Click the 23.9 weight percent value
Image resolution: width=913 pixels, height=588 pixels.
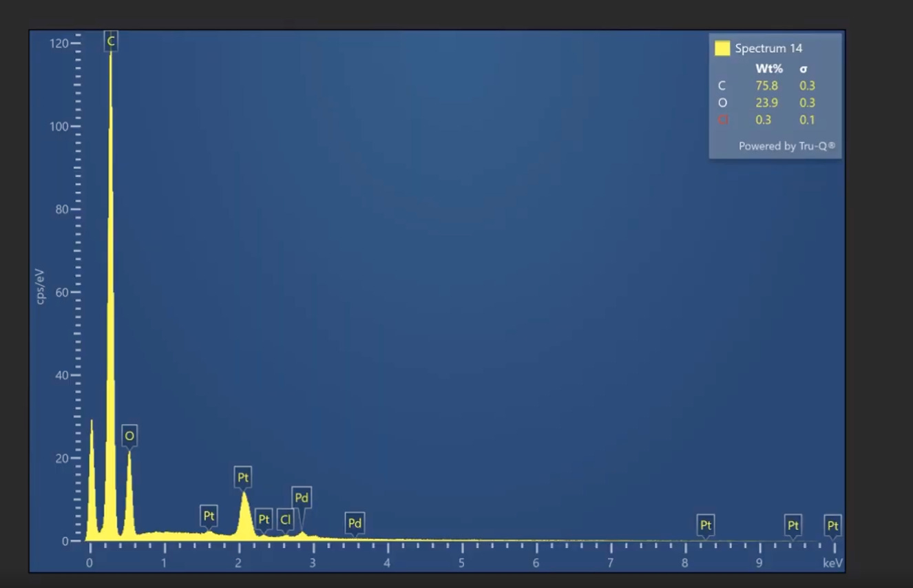point(767,103)
